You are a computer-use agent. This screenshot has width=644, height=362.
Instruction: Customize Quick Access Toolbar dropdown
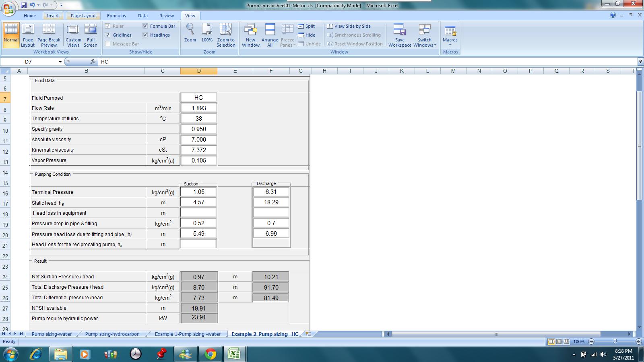pyautogui.click(x=61, y=5)
